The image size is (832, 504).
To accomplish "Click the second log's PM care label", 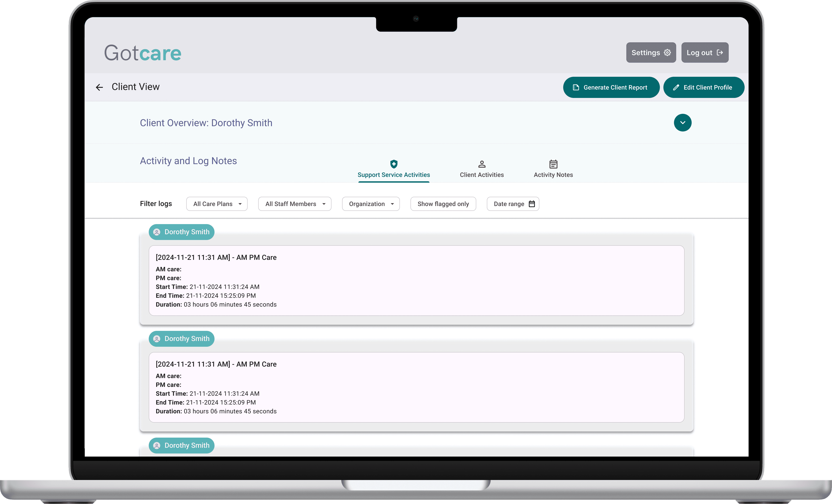I will (x=168, y=385).
